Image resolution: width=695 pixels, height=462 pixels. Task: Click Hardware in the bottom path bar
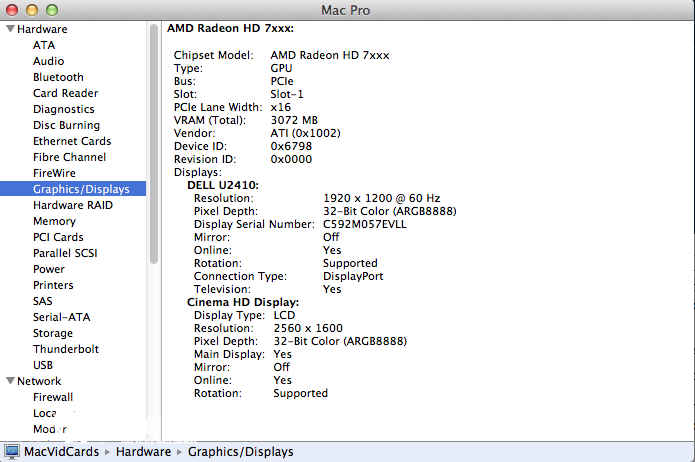tap(145, 452)
